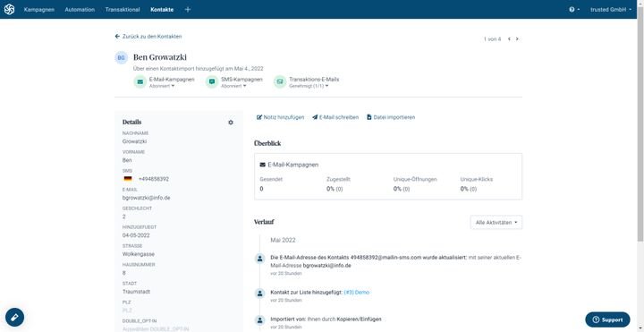Viewport: 644px width, 332px height.
Task: Click the 'Ben Growatzki' heading
Action: point(160,57)
